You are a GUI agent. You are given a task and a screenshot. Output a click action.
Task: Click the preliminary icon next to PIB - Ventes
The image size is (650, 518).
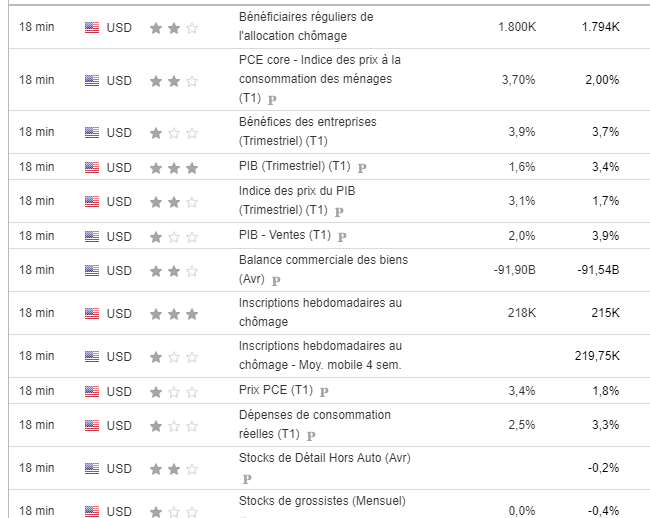click(342, 237)
